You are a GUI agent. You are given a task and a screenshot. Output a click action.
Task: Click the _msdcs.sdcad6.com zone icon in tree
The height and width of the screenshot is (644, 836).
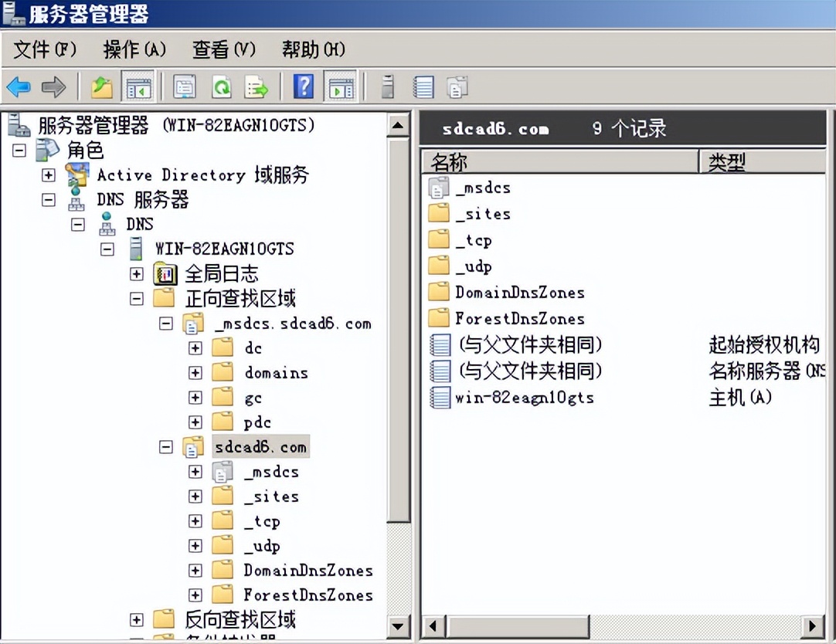(x=193, y=324)
